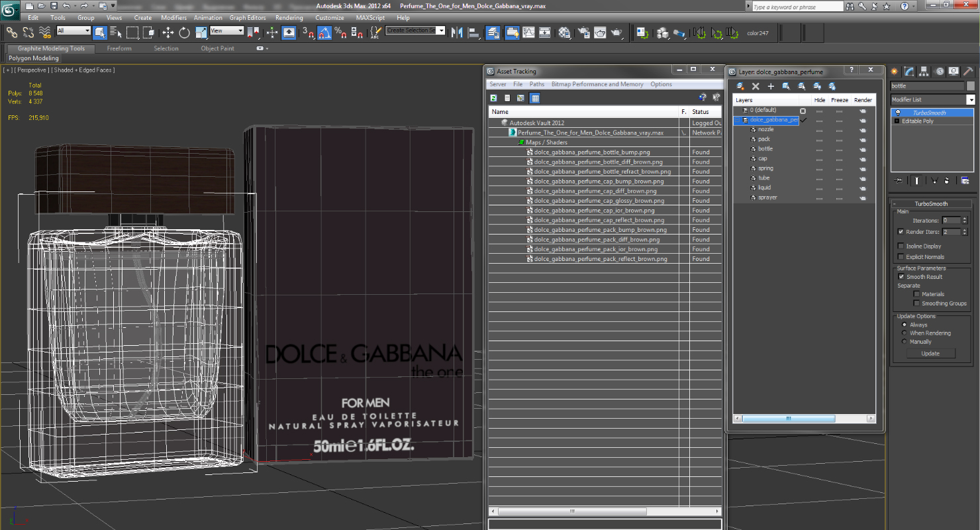Click the TurboSmooth Update button
The height and width of the screenshot is (530, 980).
(x=930, y=354)
